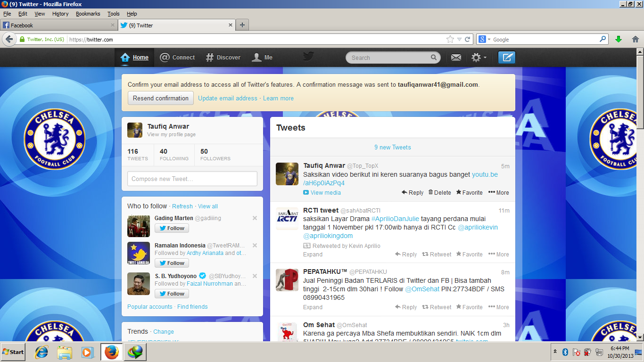644x362 pixels.
Task: Open More options on RCTI tweet
Action: [498, 254]
